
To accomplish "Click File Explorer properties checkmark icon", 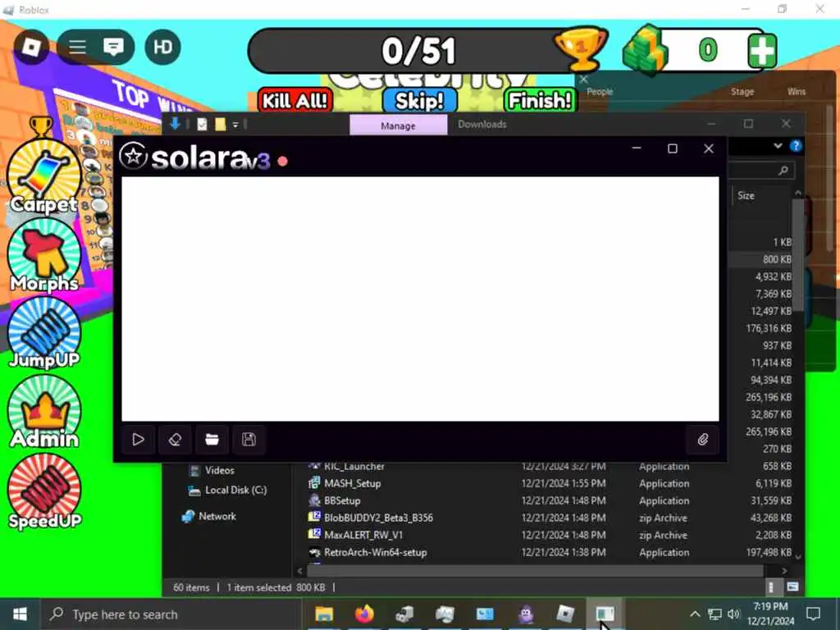I will click(202, 125).
